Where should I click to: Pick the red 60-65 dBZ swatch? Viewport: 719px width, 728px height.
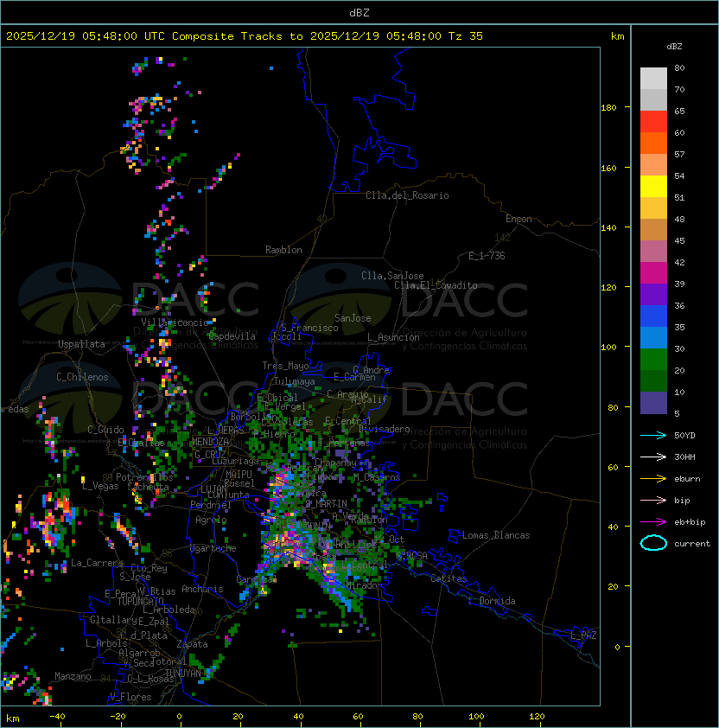click(653, 122)
